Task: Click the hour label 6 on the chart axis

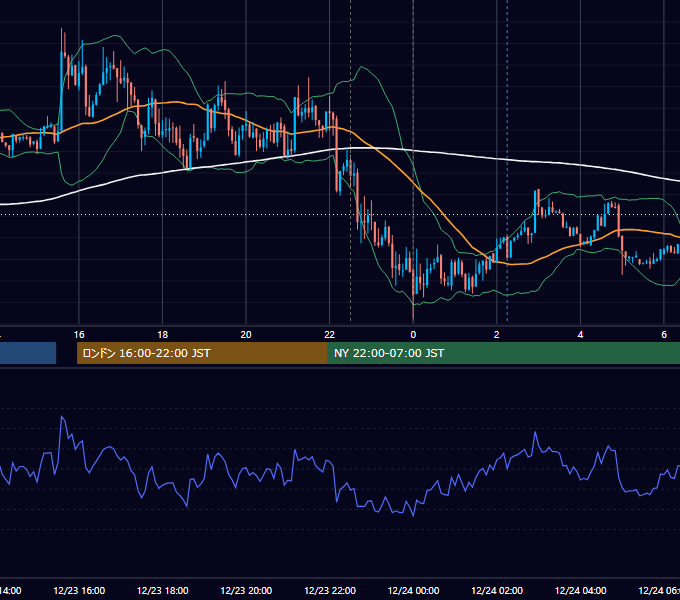Action: (x=664, y=335)
